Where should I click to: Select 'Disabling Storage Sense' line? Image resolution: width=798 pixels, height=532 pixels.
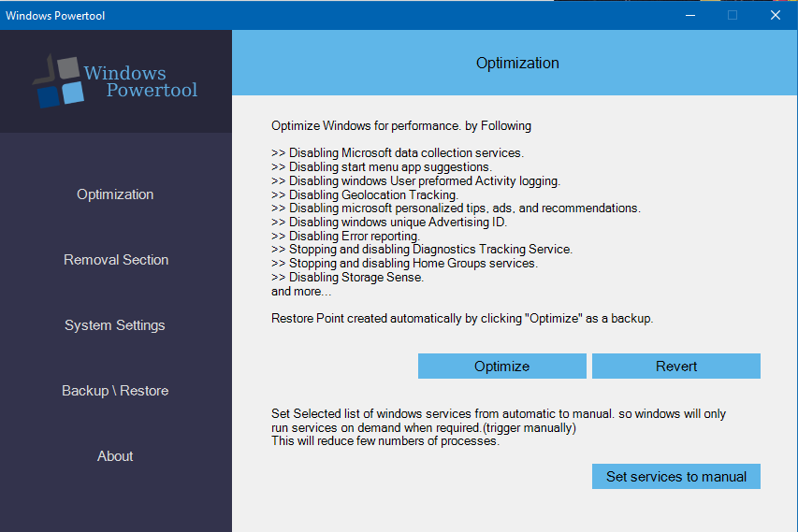pyautogui.click(x=348, y=277)
